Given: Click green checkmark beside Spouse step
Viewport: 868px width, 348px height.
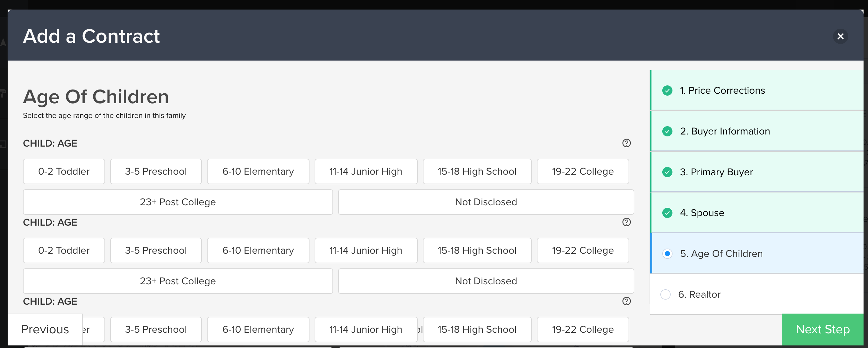Looking at the screenshot, I should pos(667,213).
